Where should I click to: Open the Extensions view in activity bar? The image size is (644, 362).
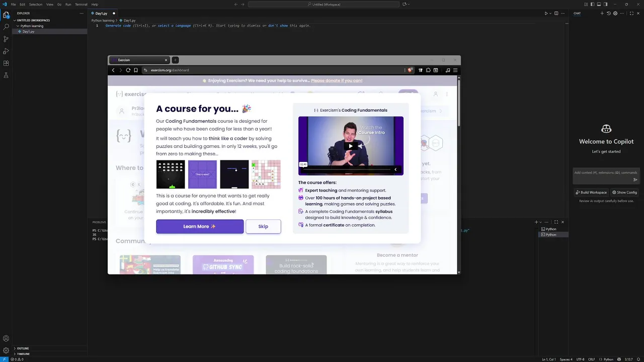6,63
